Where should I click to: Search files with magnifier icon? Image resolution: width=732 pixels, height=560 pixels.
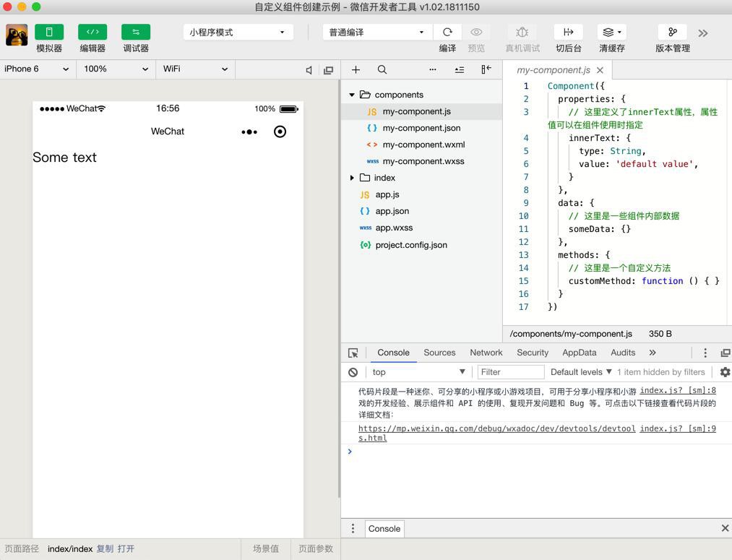tap(382, 69)
